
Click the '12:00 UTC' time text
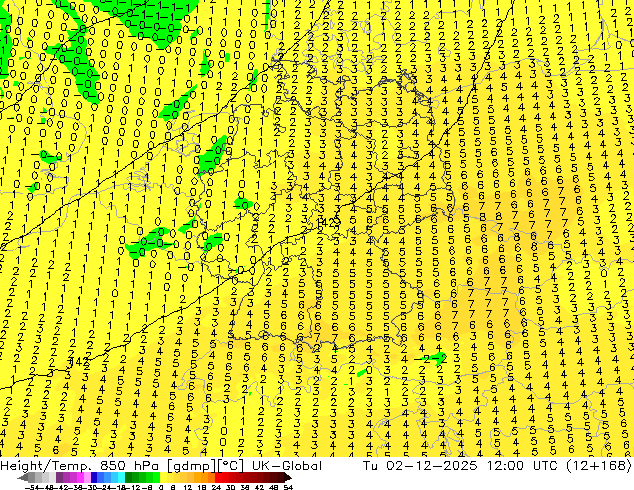pyautogui.click(x=523, y=466)
